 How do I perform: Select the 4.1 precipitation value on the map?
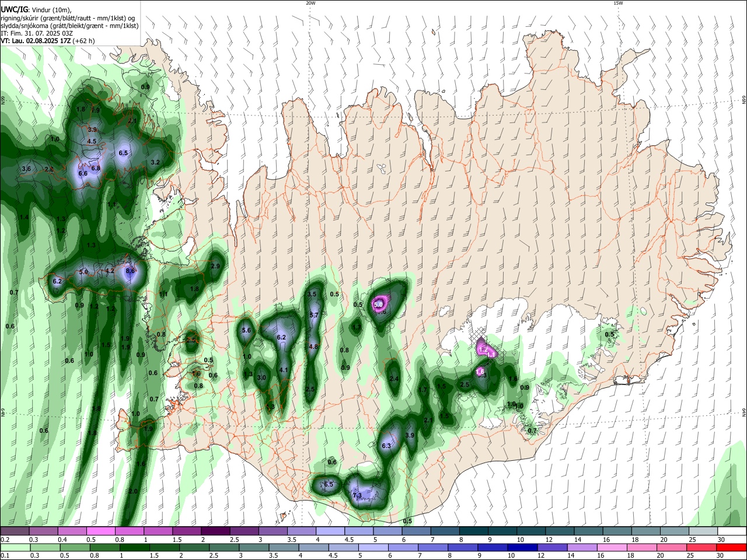click(284, 370)
